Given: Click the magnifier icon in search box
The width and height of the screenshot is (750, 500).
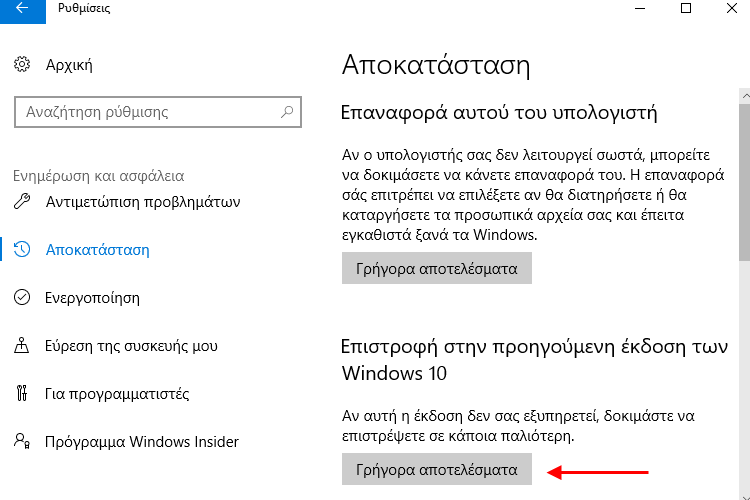Looking at the screenshot, I should point(287,112).
